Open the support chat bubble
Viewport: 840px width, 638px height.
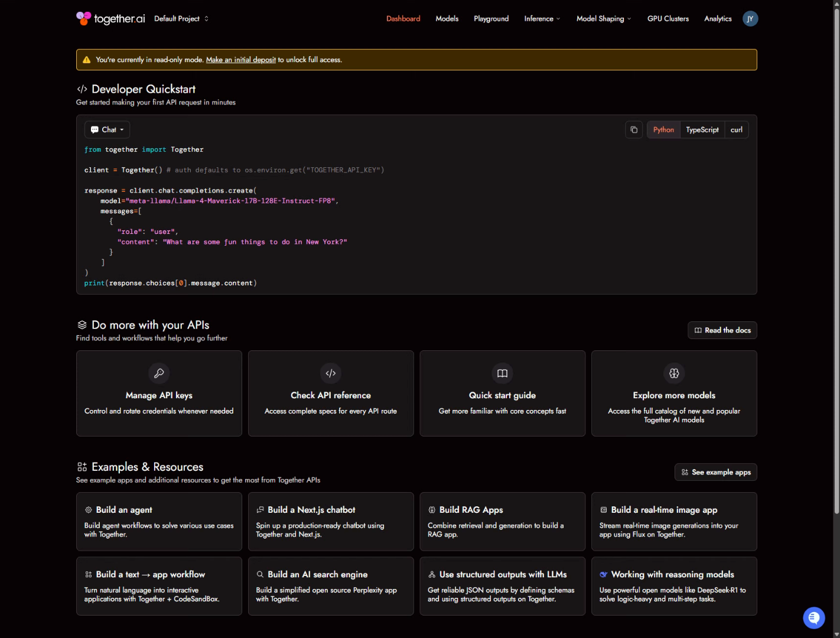click(x=813, y=618)
